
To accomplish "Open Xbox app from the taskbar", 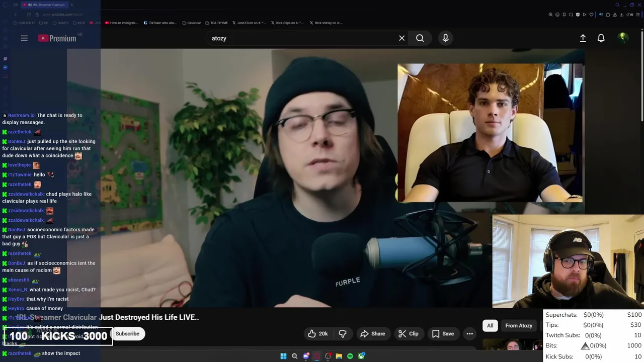I will [x=361, y=356].
